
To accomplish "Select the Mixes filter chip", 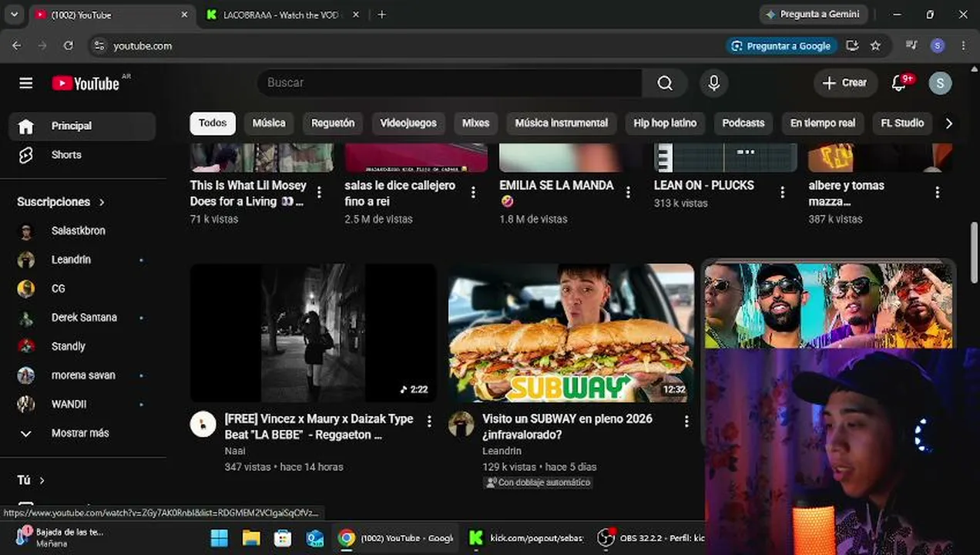I will coord(475,123).
